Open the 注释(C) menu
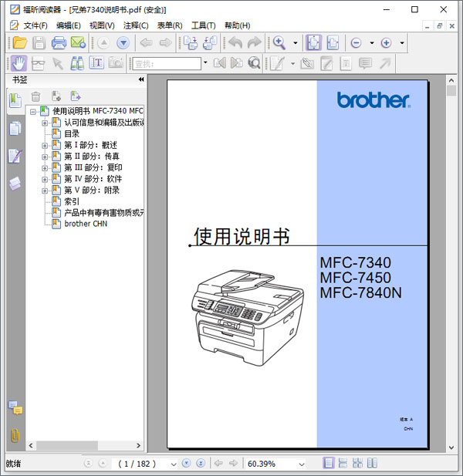Image resolution: width=463 pixels, height=476 pixels. (x=136, y=25)
